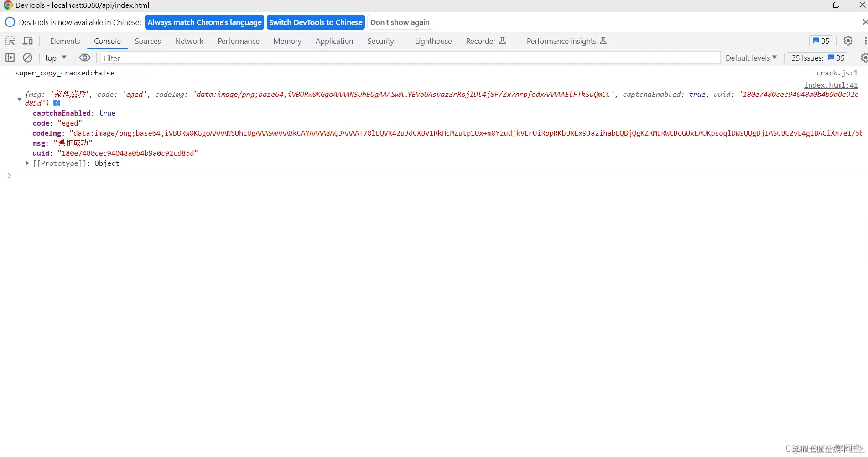The image size is (868, 457).
Task: Activate the inspect element picker icon
Action: point(10,41)
